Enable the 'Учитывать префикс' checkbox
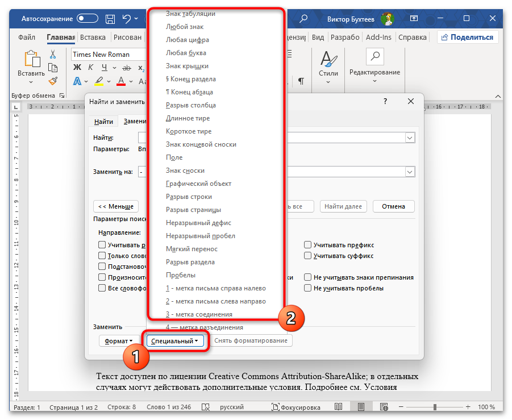 pyautogui.click(x=307, y=245)
